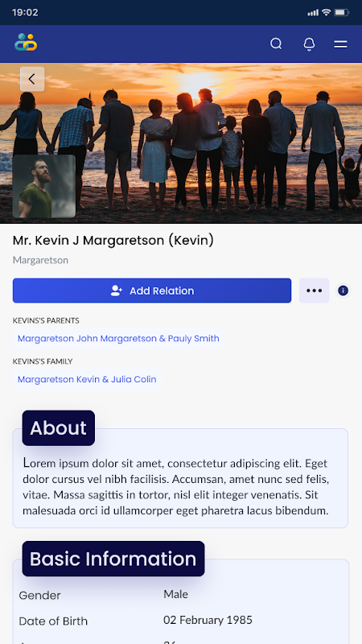Tap the blue info icon
362x644 pixels.
click(343, 291)
